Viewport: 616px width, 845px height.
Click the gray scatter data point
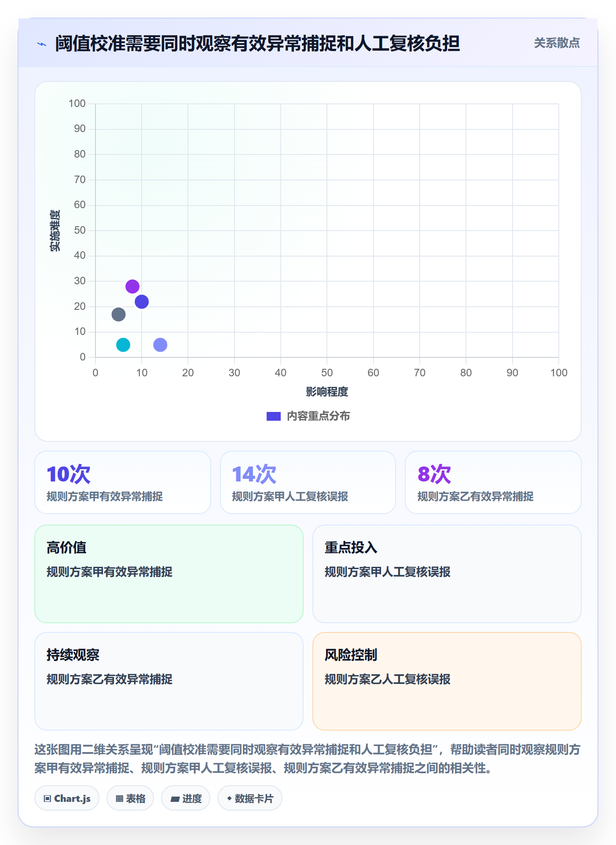[118, 315]
